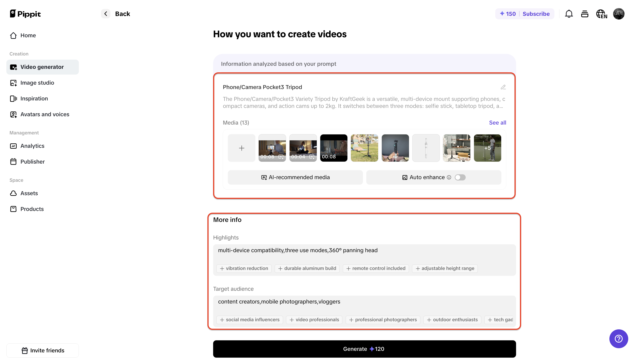The width and height of the screenshot is (644, 364).
Task: View Analytics under Management
Action: (32, 146)
